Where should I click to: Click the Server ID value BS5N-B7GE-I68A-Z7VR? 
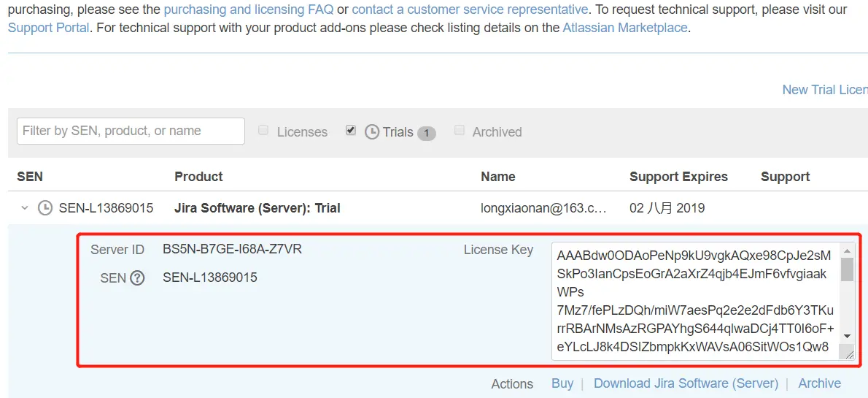pyautogui.click(x=233, y=250)
